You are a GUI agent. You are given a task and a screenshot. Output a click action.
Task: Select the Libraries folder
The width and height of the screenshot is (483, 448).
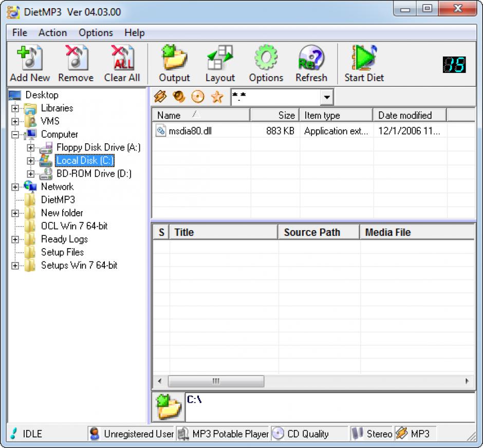[57, 108]
